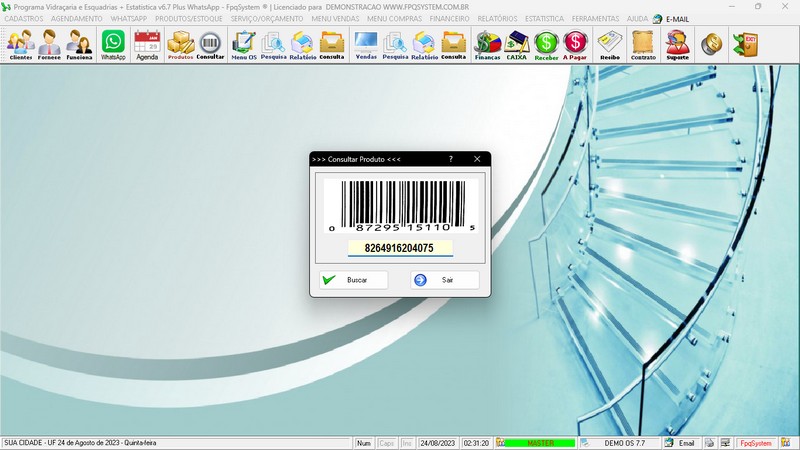Open Menu OS icon
800x450 pixels.
(x=244, y=45)
